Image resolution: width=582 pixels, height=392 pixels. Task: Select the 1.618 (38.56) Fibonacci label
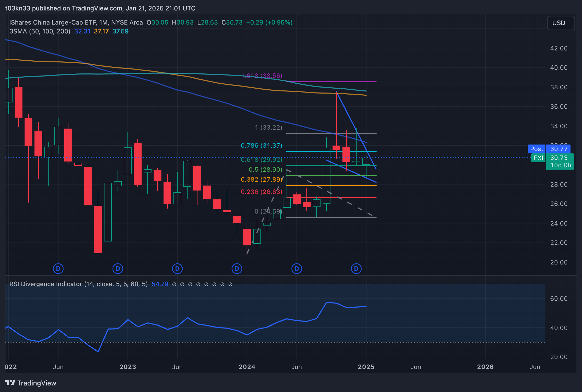click(262, 76)
